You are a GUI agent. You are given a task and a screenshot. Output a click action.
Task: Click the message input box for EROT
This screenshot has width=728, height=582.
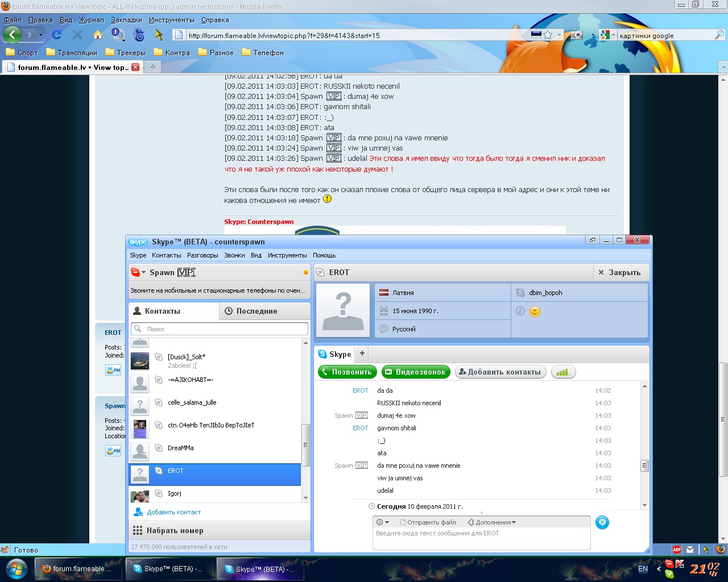point(482,539)
